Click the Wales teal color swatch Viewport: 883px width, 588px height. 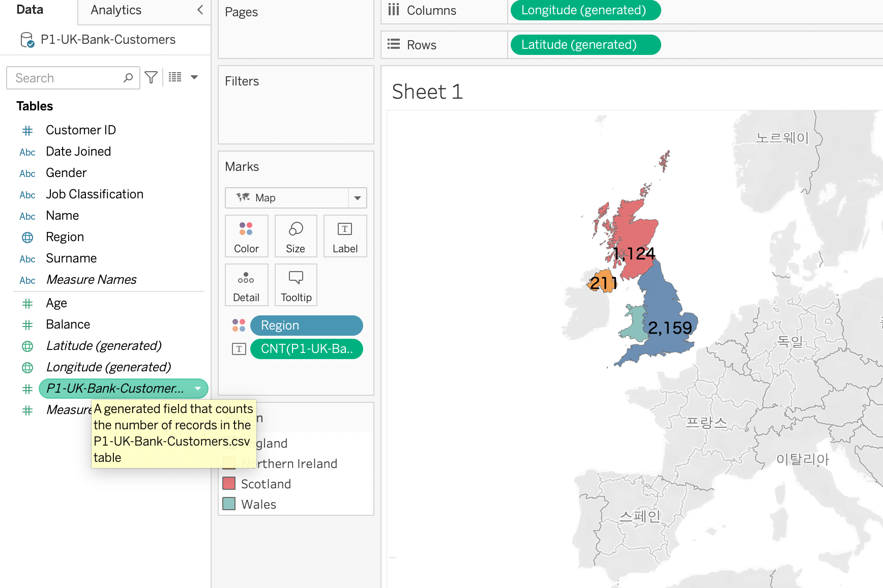coord(229,504)
